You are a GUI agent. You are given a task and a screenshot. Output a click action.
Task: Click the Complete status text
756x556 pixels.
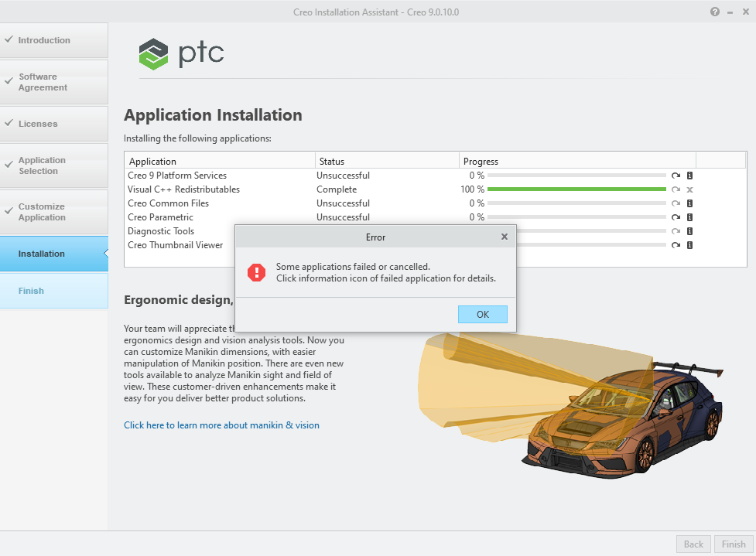[337, 189]
